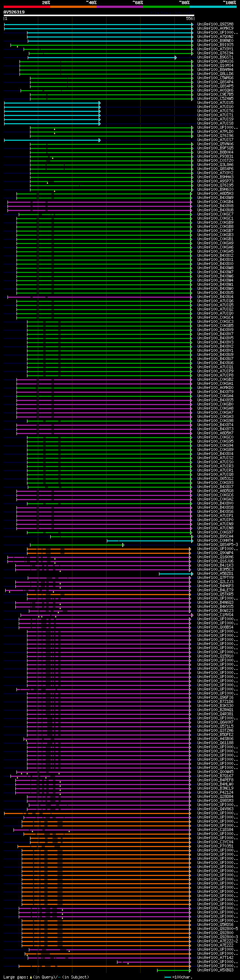Screen dimensions: 240x980
Task: Click the orange ~40% identity legend segment
Action: [73, 7]
